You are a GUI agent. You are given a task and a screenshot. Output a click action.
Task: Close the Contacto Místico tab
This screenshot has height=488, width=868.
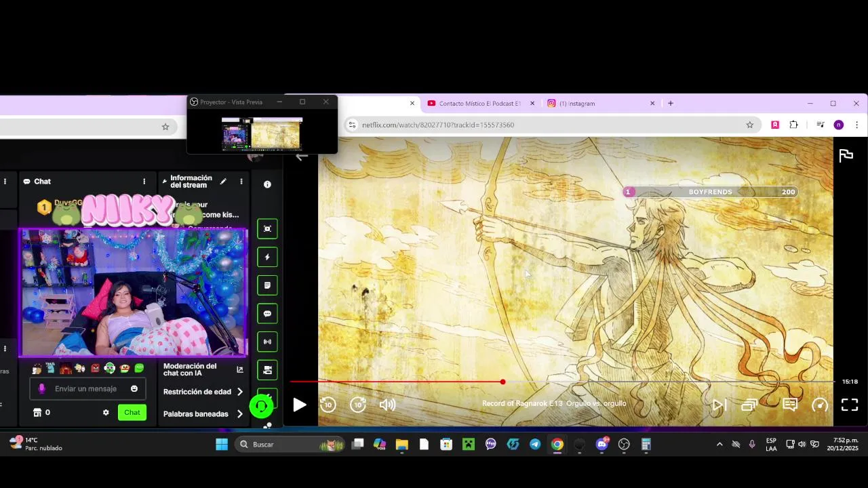pos(532,104)
